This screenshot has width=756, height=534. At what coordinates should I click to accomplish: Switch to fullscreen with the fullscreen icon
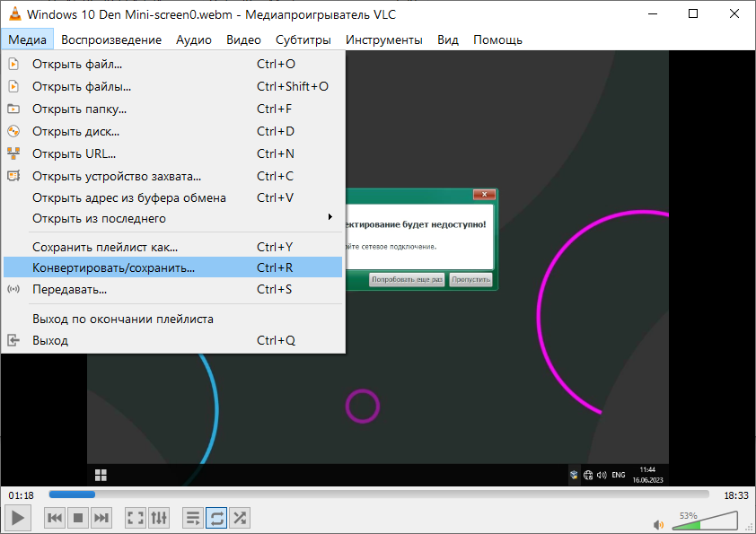click(136, 517)
